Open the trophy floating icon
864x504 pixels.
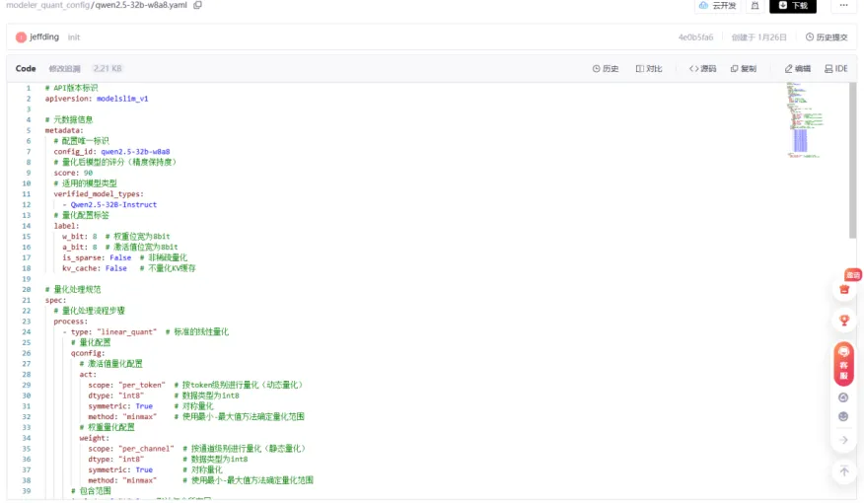point(843,320)
